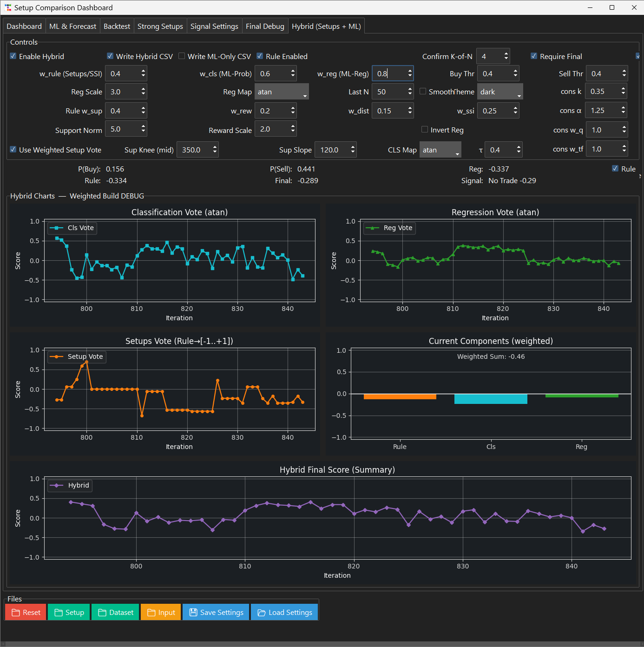Decrease Rule w_sup with down arrow
Screen dimensions: 644x647
(x=143, y=113)
